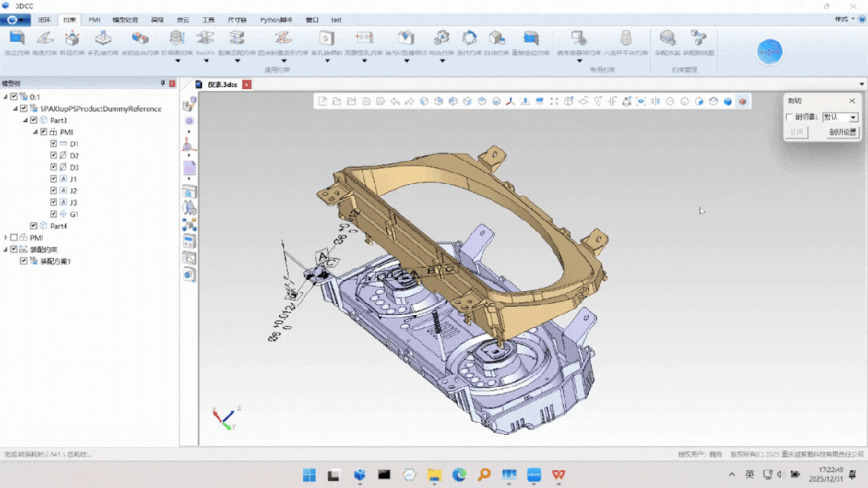Image resolution: width=868 pixels, height=488 pixels.
Task: Click the coordinate axes icon in viewport toolbar
Action: point(510,101)
